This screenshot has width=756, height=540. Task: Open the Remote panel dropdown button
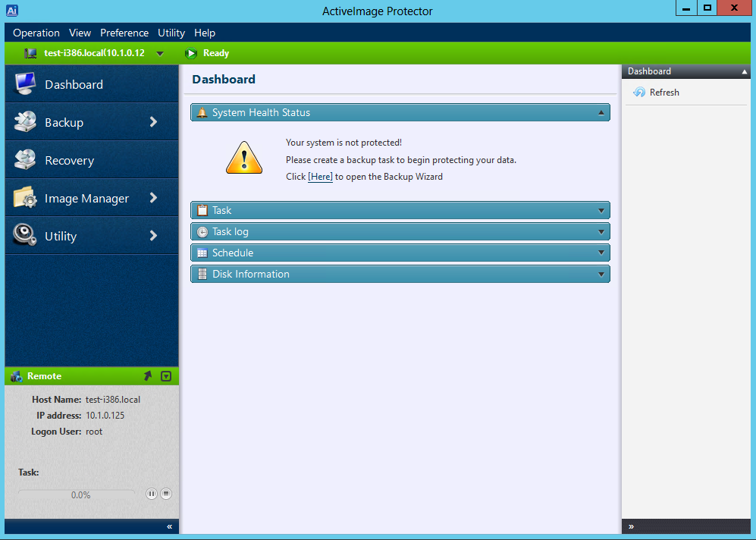tap(166, 376)
